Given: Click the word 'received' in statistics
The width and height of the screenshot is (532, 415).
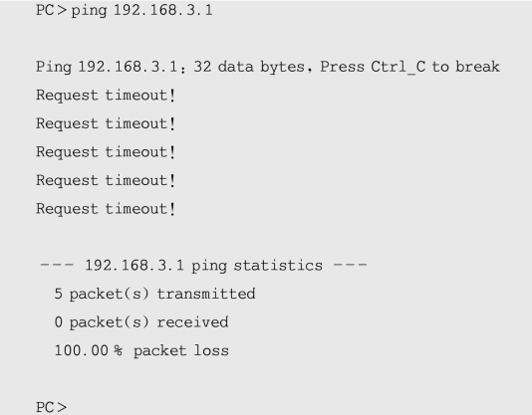Looking at the screenshot, I should (x=192, y=322).
